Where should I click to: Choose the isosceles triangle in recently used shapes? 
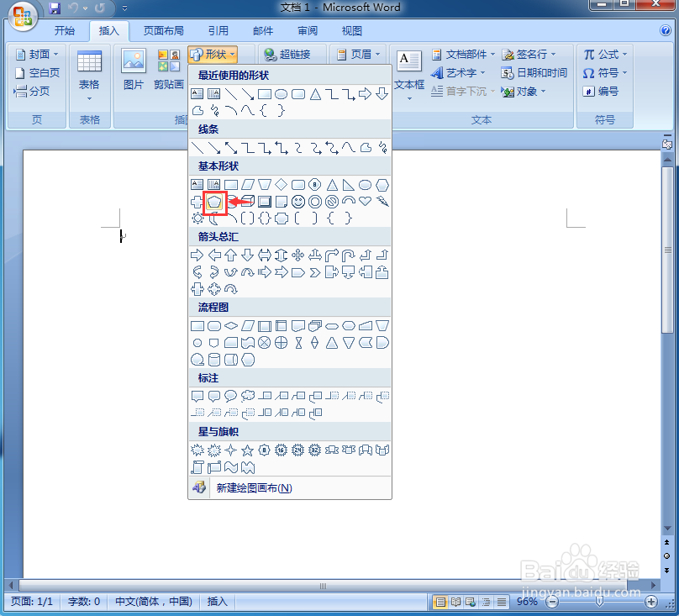point(315,94)
